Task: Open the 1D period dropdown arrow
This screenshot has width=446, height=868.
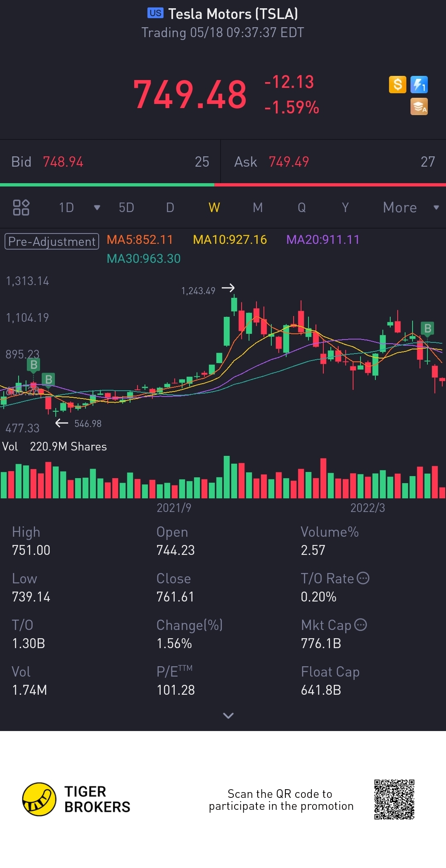Action: point(97,208)
